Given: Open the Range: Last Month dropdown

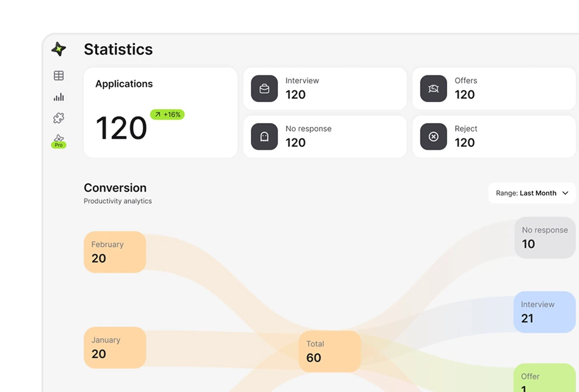Looking at the screenshot, I should click(532, 193).
